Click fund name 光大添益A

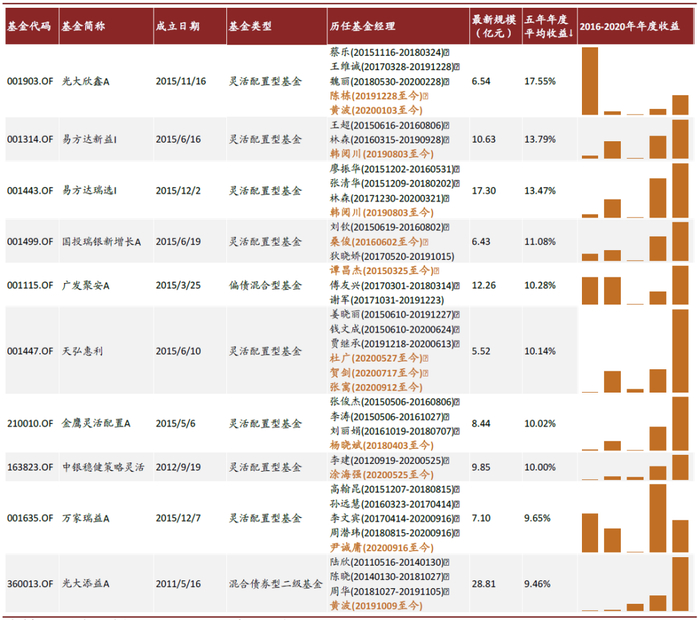pyautogui.click(x=86, y=583)
